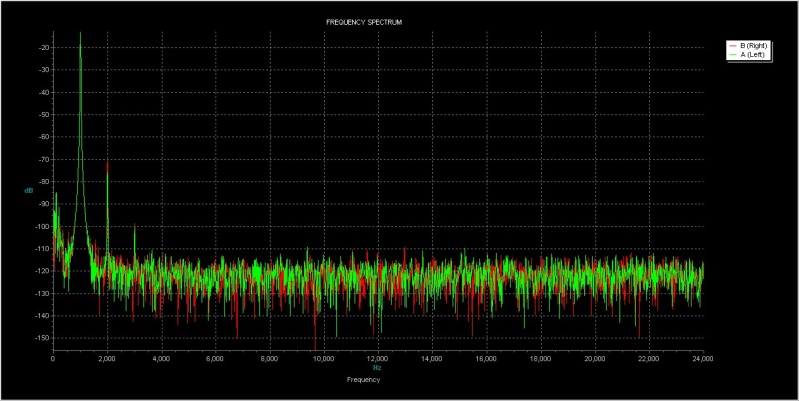Select the -140 tick on dB axis
799x401 pixels.
coord(42,316)
